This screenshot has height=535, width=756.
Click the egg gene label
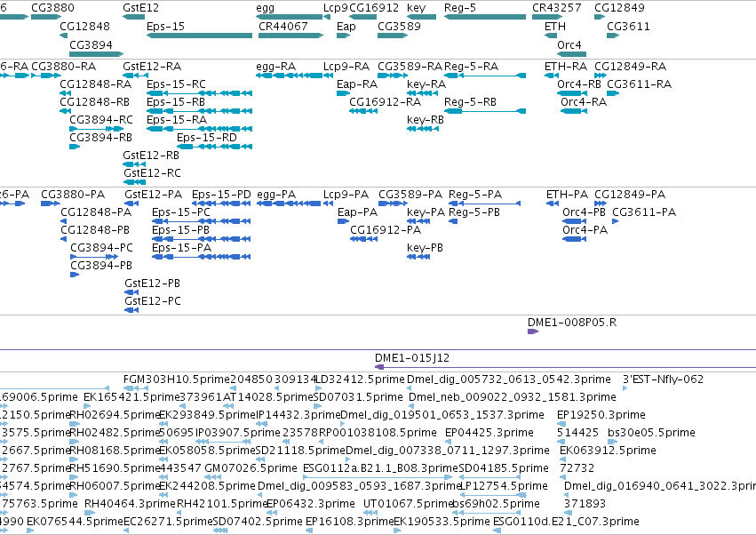pos(266,8)
